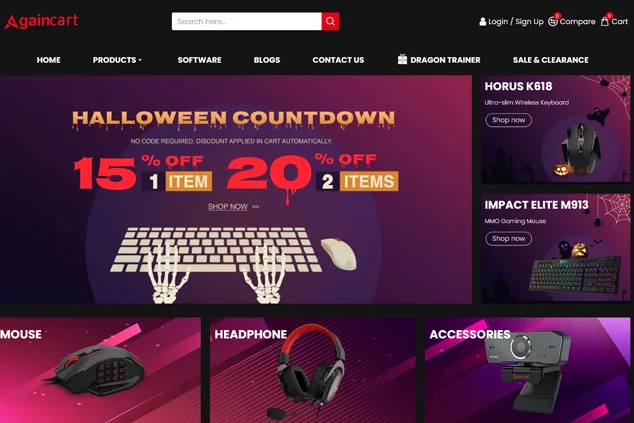The width and height of the screenshot is (634, 423).
Task: Open the user account icon
Action: (x=482, y=21)
